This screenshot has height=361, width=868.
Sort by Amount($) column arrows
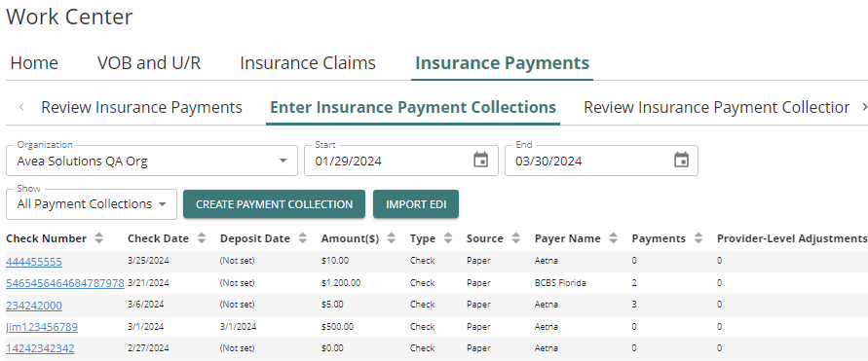[392, 238]
